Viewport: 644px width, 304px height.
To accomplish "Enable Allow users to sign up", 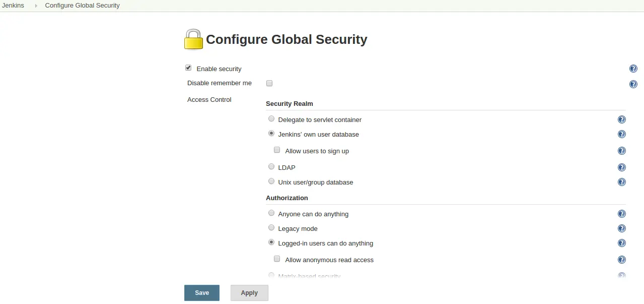I will tap(277, 150).
